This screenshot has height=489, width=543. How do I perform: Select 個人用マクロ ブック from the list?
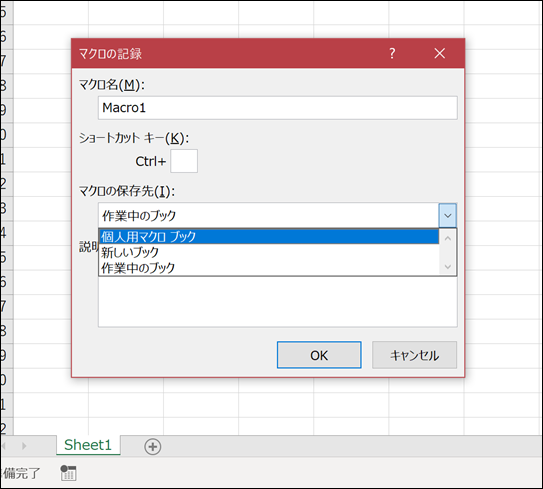point(269,237)
